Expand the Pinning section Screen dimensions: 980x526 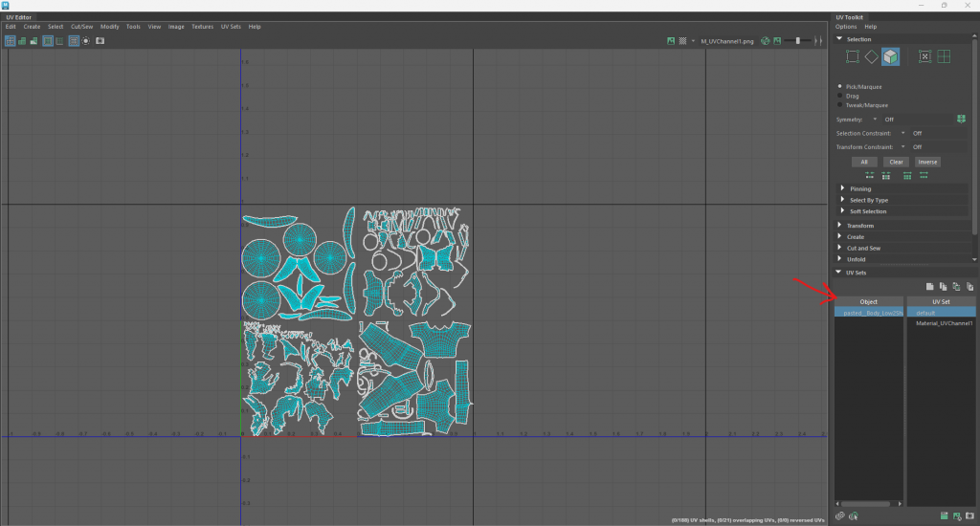(842, 188)
